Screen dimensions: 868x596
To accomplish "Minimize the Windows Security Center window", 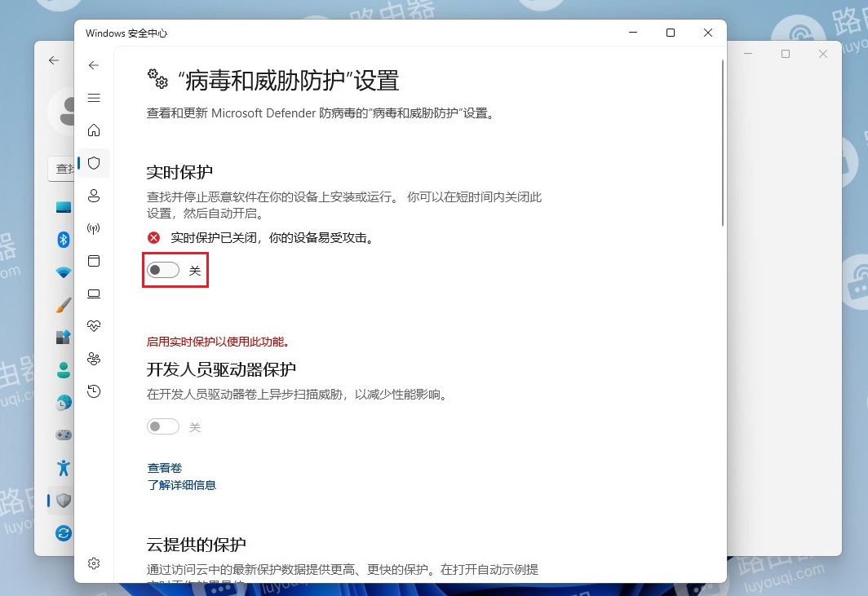I will [x=633, y=33].
